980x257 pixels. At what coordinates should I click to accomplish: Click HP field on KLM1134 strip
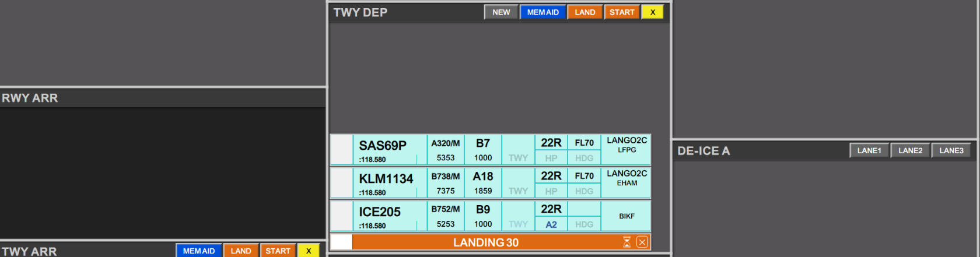tap(551, 191)
